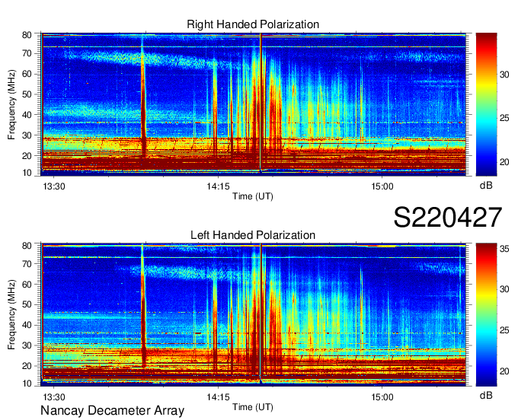518x420 pixels.
Task: Click the 70 frequency tick on top plot
Action: pos(27,53)
